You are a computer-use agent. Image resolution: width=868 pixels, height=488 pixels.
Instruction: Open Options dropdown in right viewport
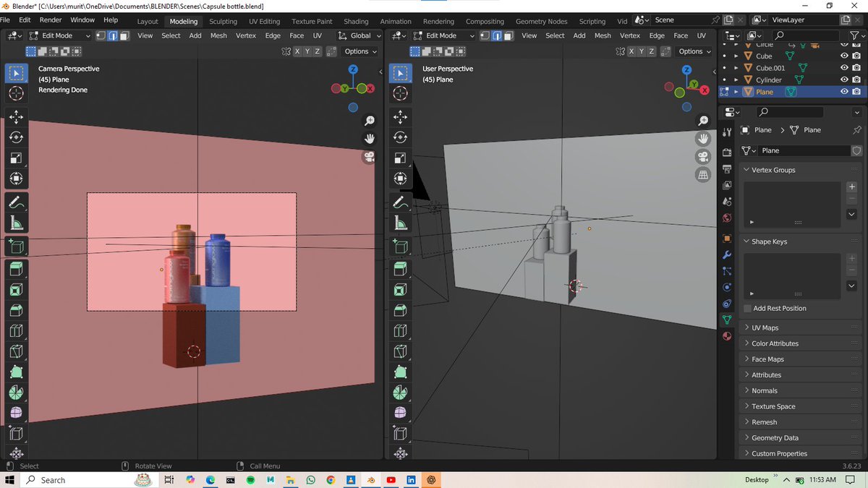point(694,51)
